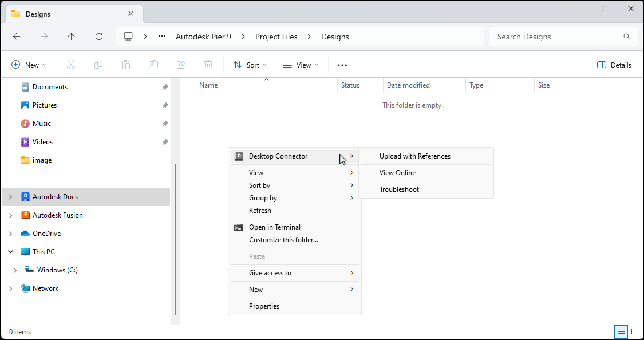Click Project Files in the breadcrumb
644x340 pixels.
[x=276, y=37]
